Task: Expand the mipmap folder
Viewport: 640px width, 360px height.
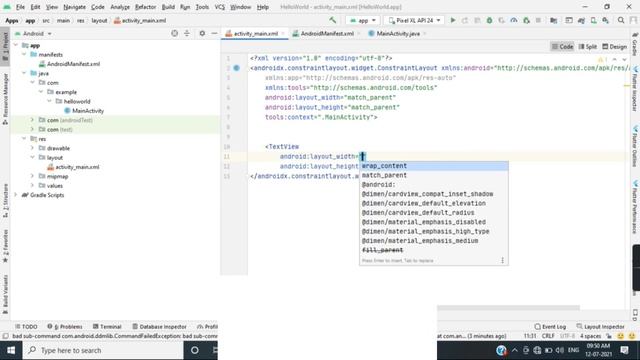Action: click(32, 176)
